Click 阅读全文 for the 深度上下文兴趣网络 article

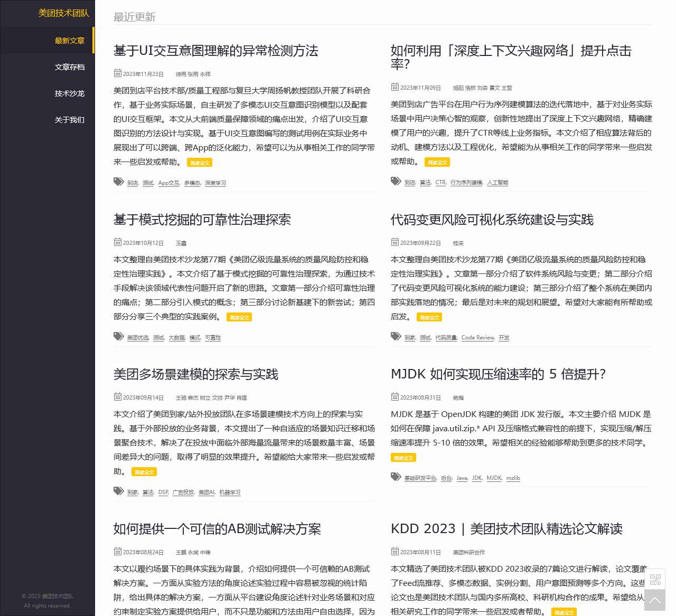[437, 162]
